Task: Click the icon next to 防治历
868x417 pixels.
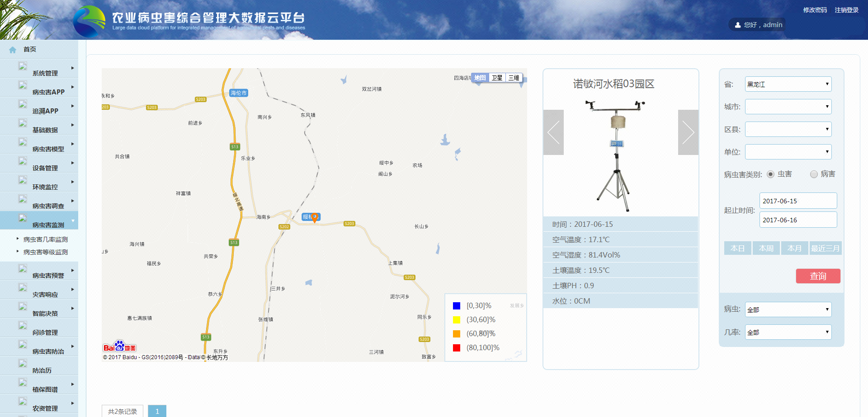Action: pyautogui.click(x=23, y=363)
